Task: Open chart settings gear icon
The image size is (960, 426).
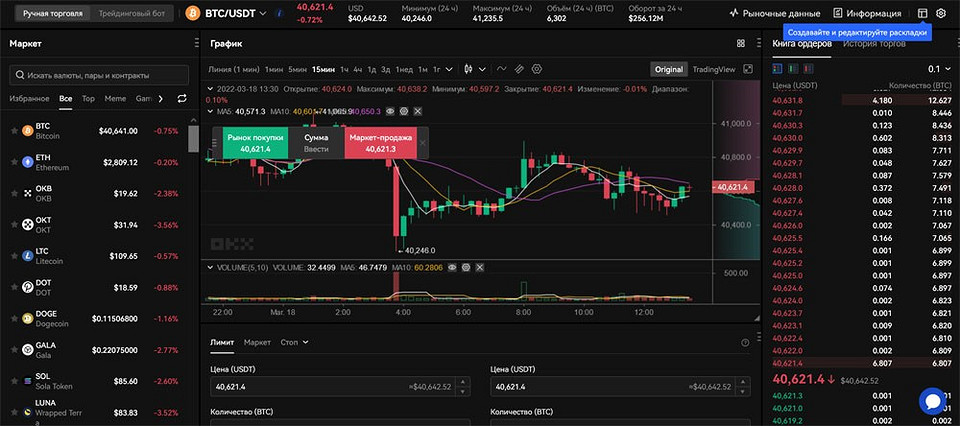Action: (537, 69)
